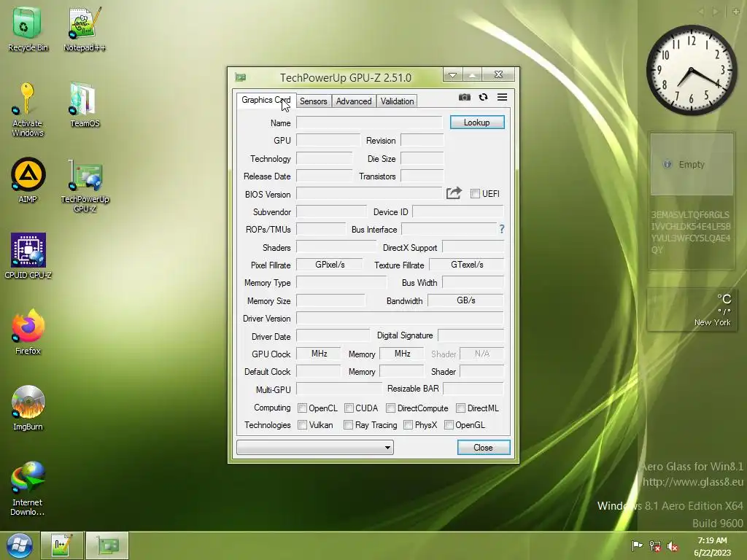Click the GPU-Z title bar app icon
This screenshot has width=747, height=560.
point(241,77)
